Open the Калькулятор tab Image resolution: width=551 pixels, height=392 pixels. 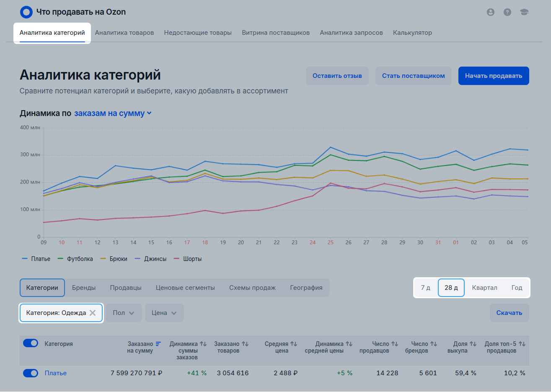pyautogui.click(x=412, y=33)
